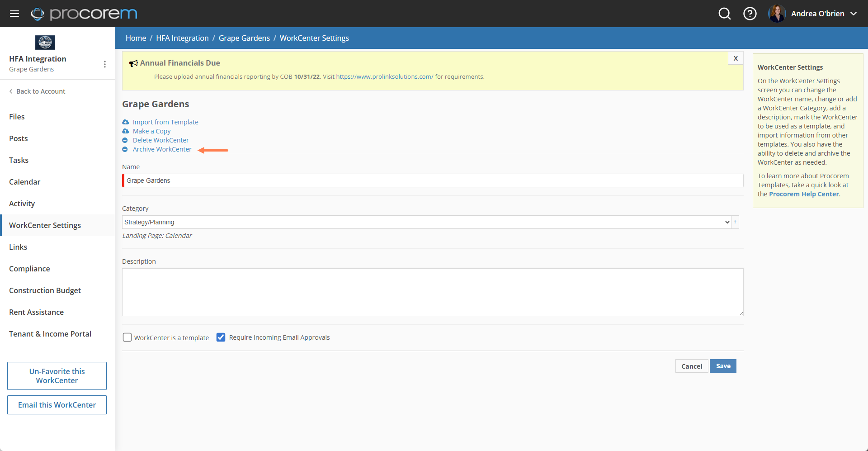The width and height of the screenshot is (868, 451).
Task: Open Activity in the sidebar
Action: click(57, 204)
